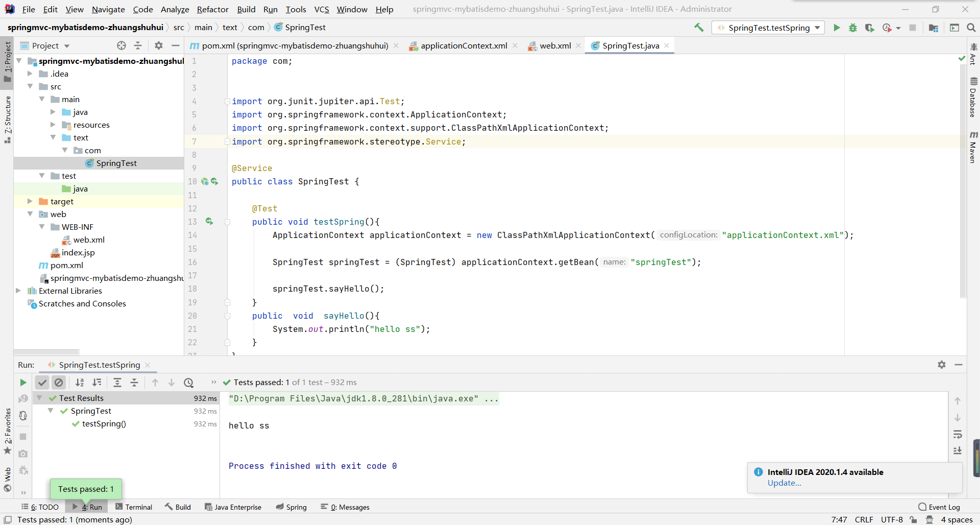Toggle the Favorites tool window stripe
This screenshot has height=525, width=980.
coord(7,431)
